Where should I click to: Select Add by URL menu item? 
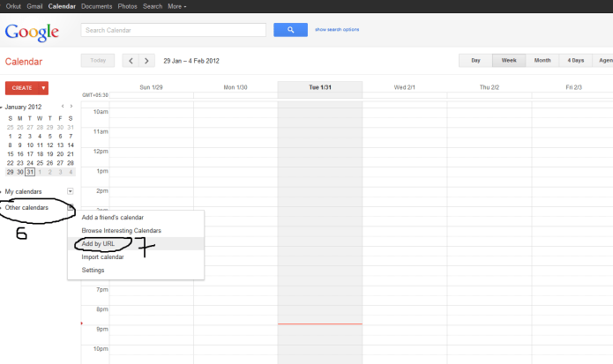136,244
